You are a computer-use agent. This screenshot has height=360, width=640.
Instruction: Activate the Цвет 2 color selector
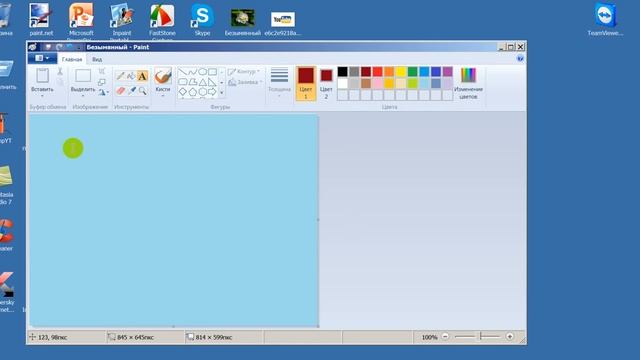point(326,83)
